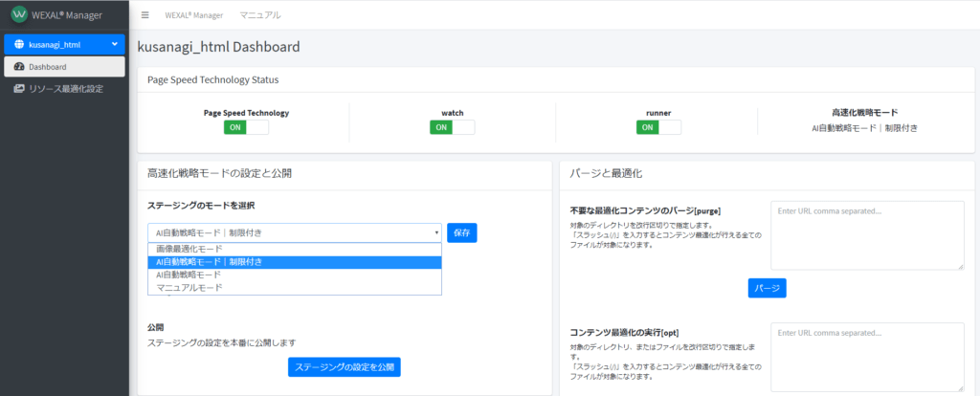This screenshot has height=396, width=980.
Task: Click the リソース最適化設定 image icon
Action: click(x=19, y=89)
